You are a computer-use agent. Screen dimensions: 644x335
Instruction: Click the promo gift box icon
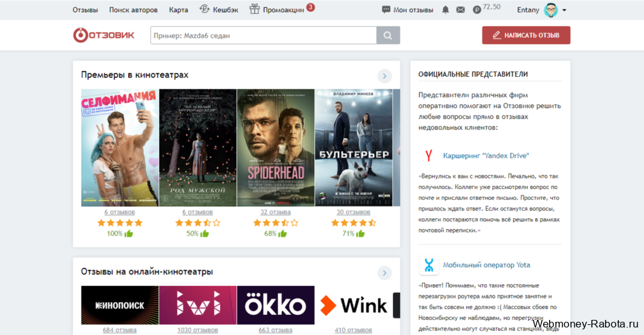(255, 9)
